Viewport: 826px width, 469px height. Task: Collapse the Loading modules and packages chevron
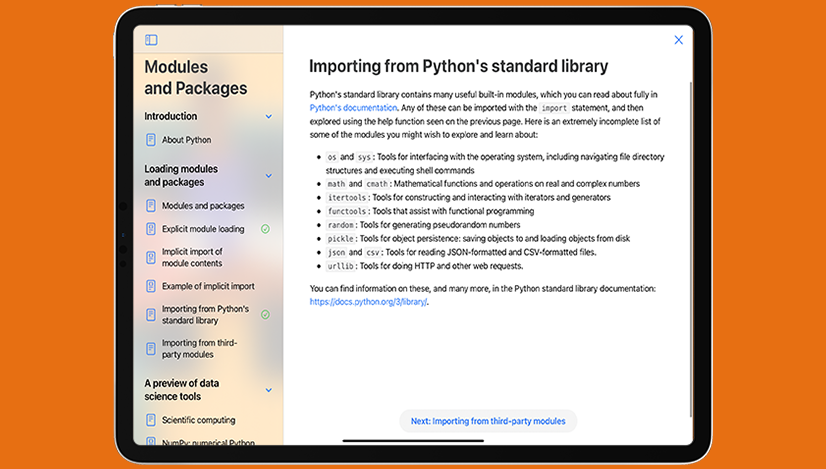point(268,176)
